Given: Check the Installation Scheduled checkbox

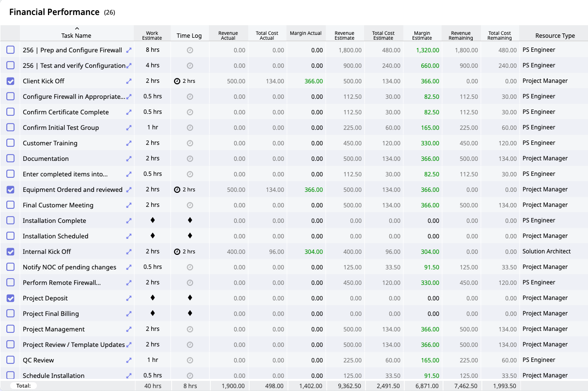Looking at the screenshot, I should click(10, 236).
